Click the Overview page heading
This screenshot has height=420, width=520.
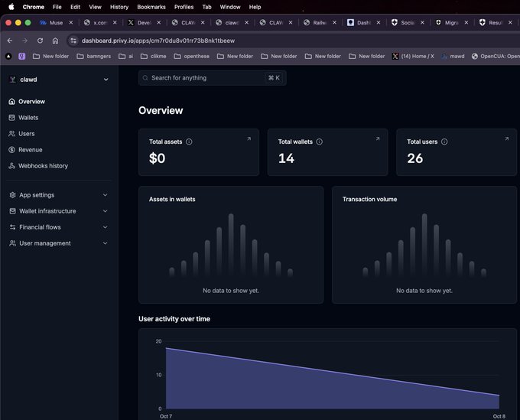pyautogui.click(x=161, y=110)
